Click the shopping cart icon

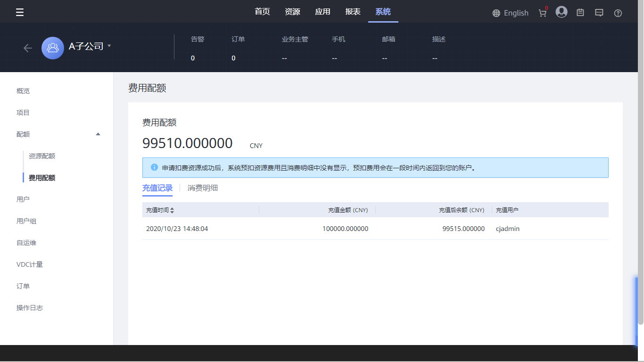coord(543,13)
